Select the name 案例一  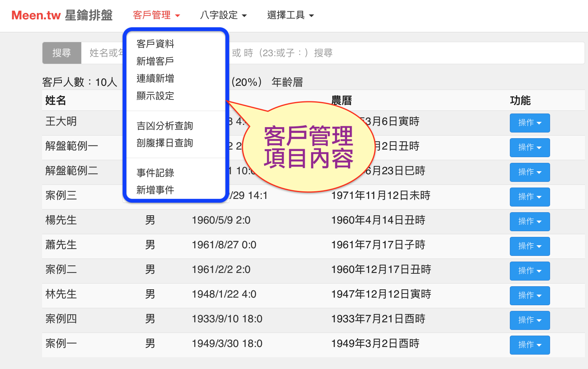(x=61, y=343)
